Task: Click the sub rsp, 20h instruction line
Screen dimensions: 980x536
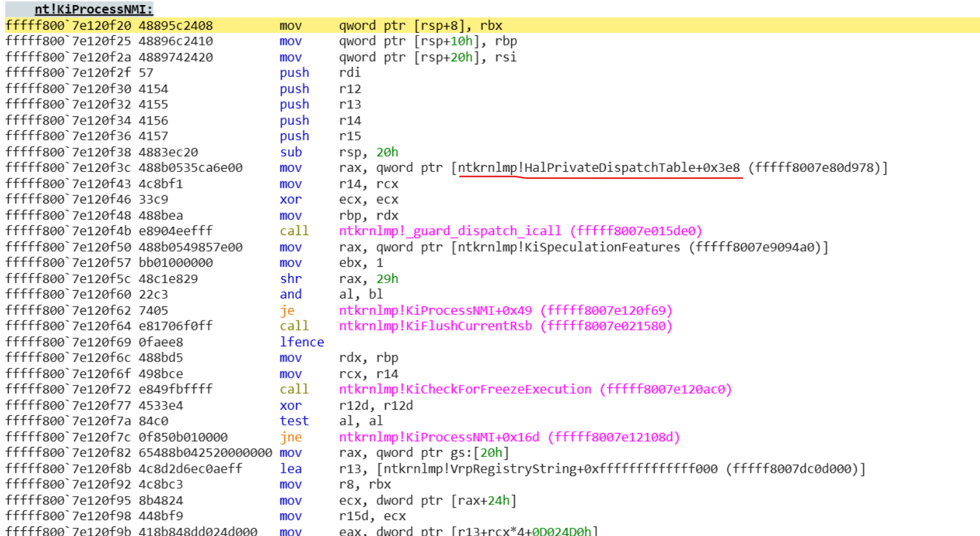Action: point(253,152)
